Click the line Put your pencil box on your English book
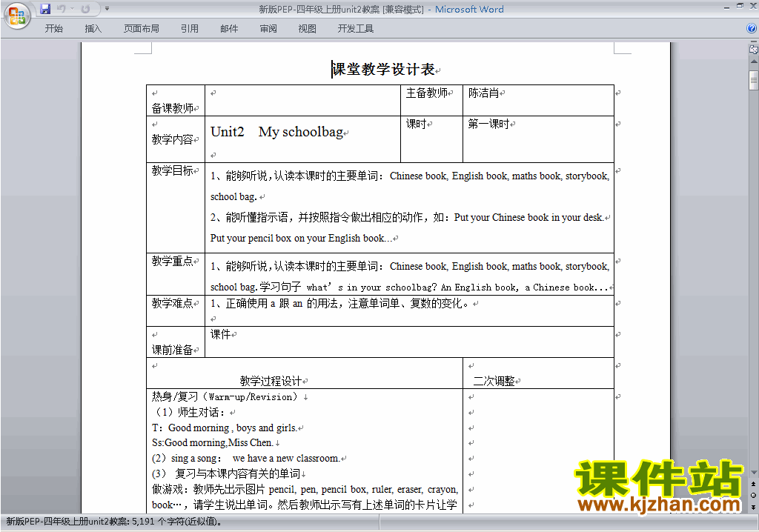759x532 pixels. coord(301,238)
